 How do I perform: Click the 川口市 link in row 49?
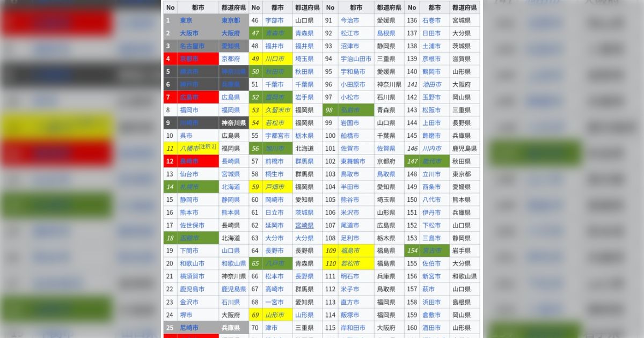click(x=275, y=59)
